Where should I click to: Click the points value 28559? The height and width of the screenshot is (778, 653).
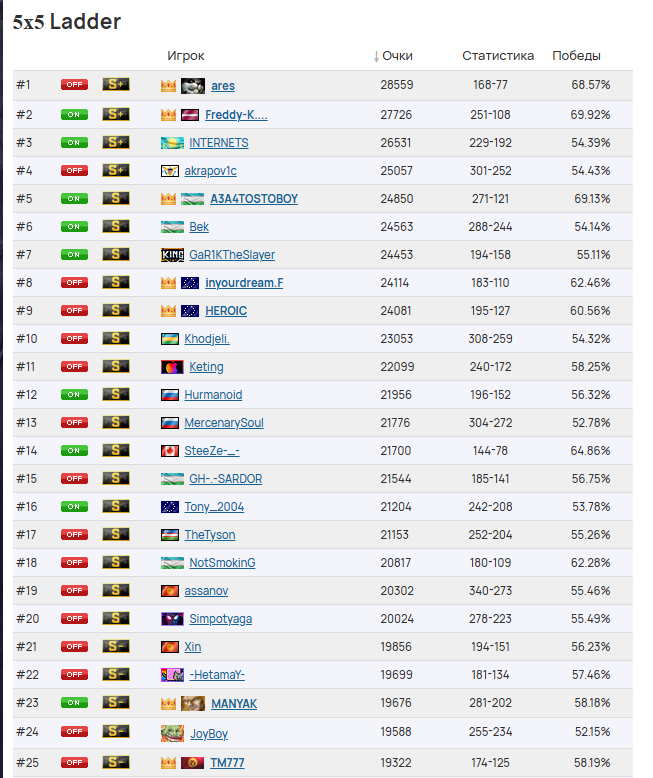(396, 85)
